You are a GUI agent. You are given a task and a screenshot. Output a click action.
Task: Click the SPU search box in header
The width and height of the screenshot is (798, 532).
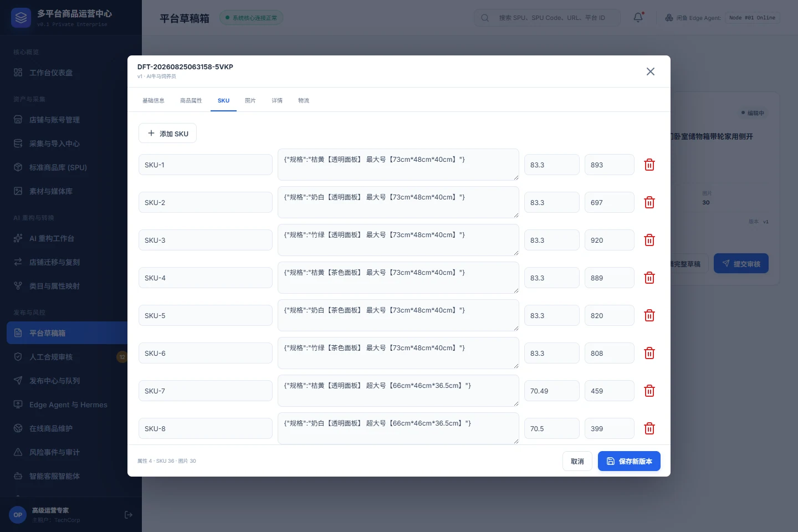tap(547, 18)
